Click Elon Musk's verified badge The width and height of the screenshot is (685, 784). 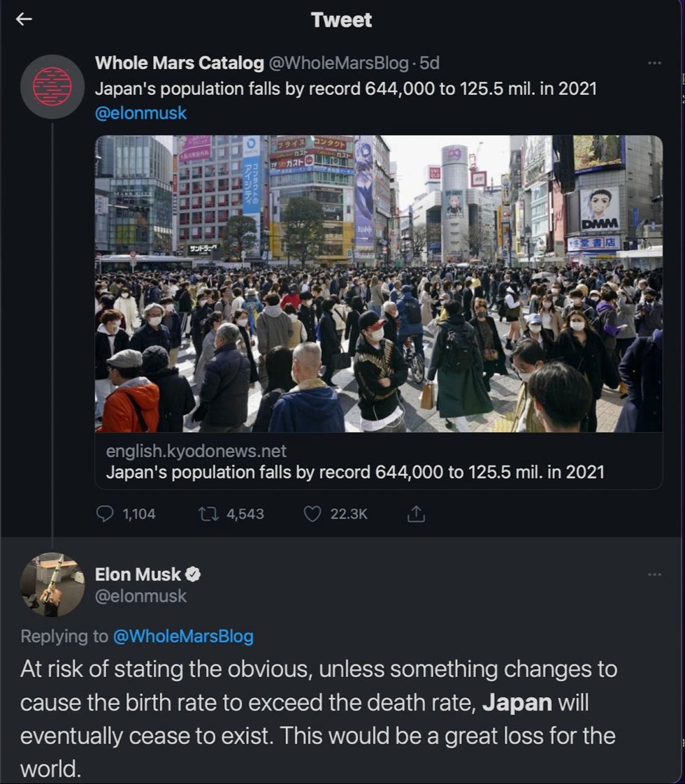(x=193, y=574)
